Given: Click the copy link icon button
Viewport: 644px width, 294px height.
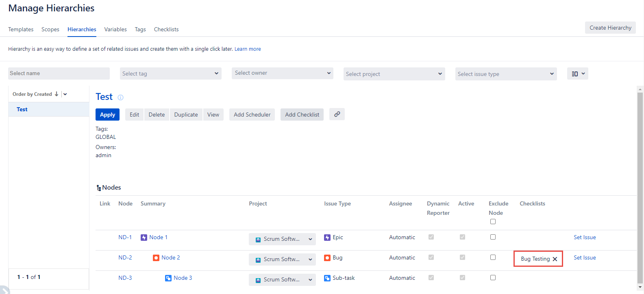Looking at the screenshot, I should tap(337, 115).
